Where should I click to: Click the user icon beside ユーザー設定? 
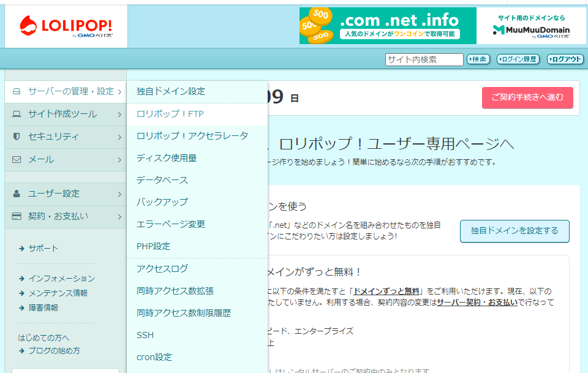pyautogui.click(x=17, y=194)
